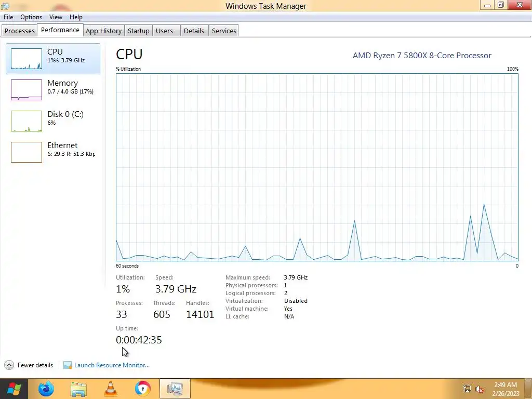Open the network tray icon
This screenshot has height=399, width=532.
[x=467, y=389]
